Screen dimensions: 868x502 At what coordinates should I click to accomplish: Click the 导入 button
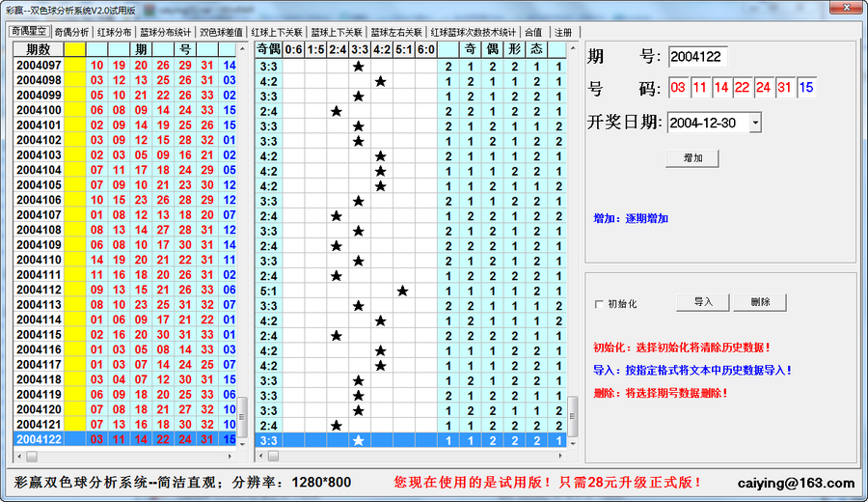click(x=703, y=302)
